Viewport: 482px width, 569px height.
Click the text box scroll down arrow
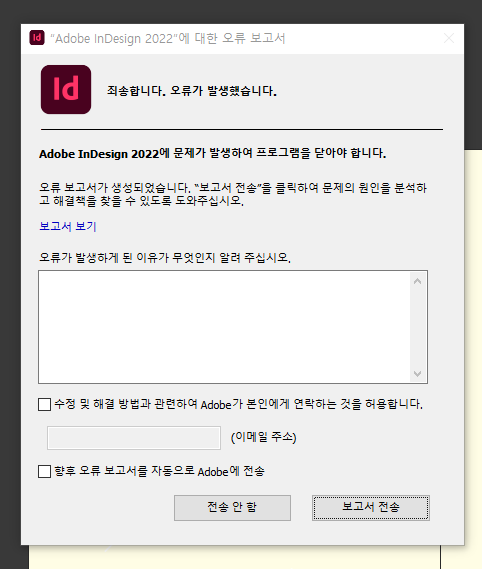[417, 373]
